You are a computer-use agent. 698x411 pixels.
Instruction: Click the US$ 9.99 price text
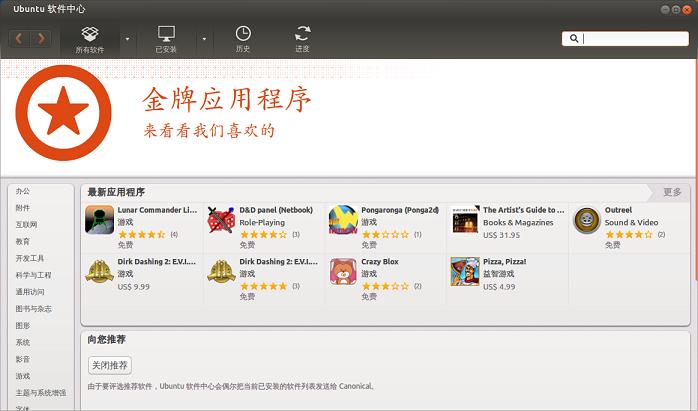[x=134, y=286]
